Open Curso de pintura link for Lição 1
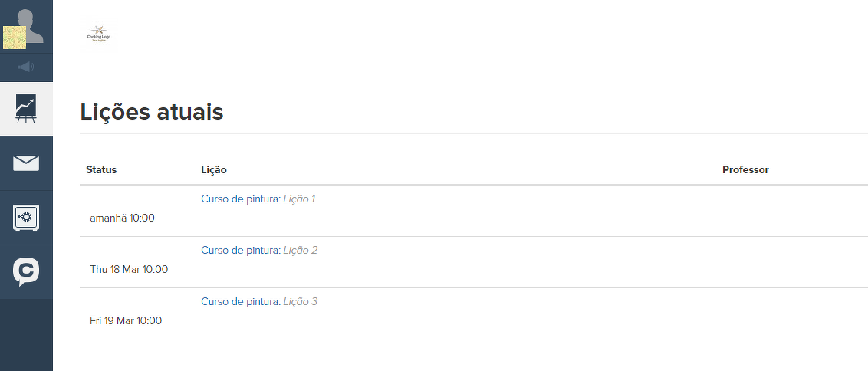 239,199
